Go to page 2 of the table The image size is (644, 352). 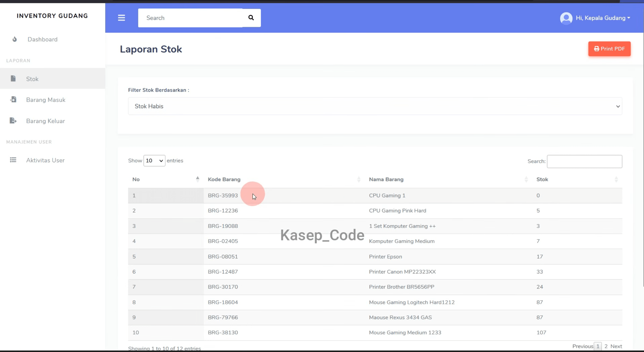[x=606, y=346]
